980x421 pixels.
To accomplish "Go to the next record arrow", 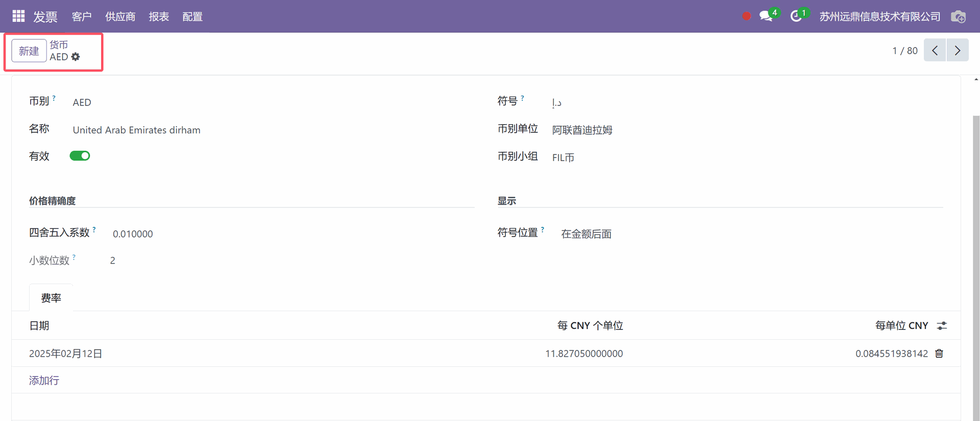I will pyautogui.click(x=958, y=51).
